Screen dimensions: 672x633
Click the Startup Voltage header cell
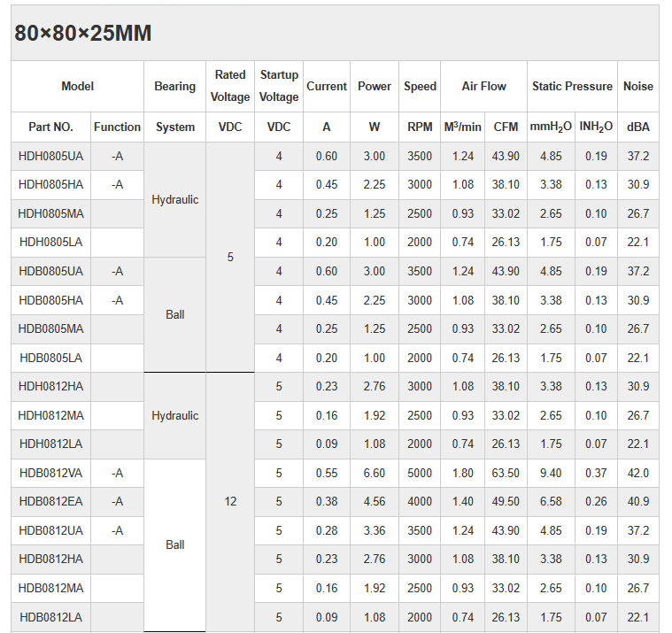coord(279,86)
